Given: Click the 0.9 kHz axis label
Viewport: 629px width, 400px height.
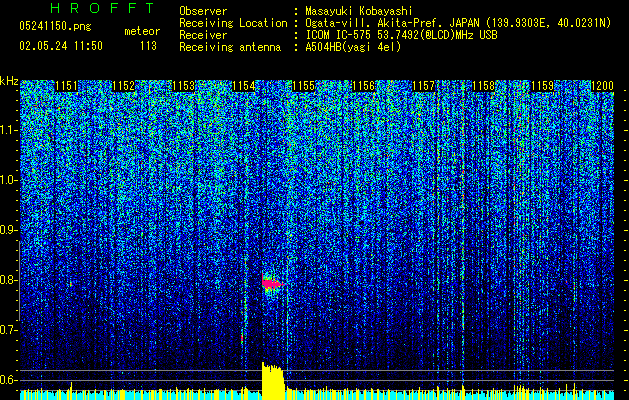Looking at the screenshot, I should tap(9, 230).
